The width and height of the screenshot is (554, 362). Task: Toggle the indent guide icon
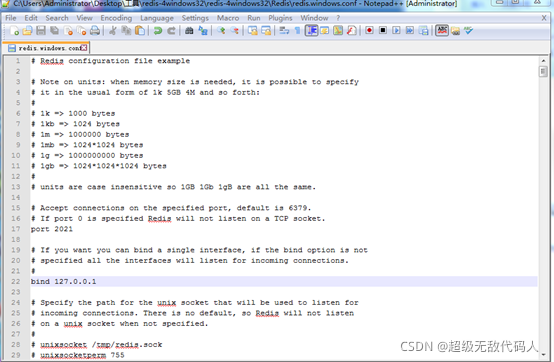(x=311, y=31)
